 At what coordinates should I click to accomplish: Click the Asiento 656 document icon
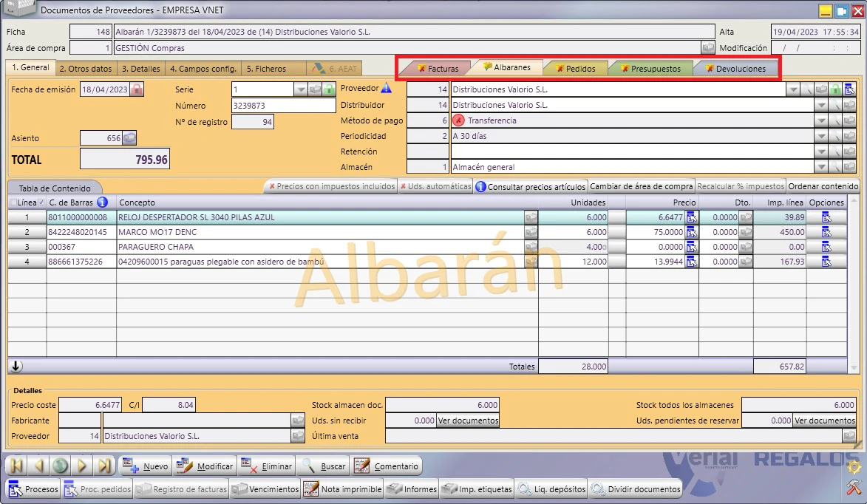point(129,138)
